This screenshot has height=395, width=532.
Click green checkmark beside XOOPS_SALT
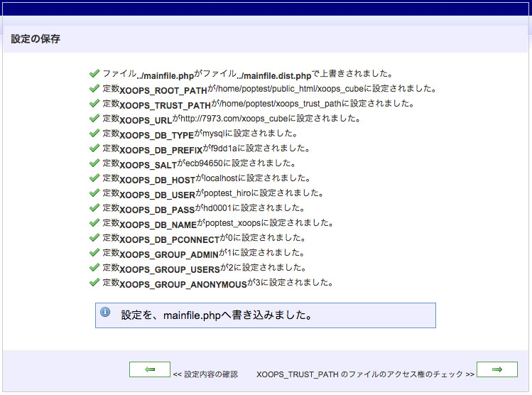pyautogui.click(x=94, y=163)
